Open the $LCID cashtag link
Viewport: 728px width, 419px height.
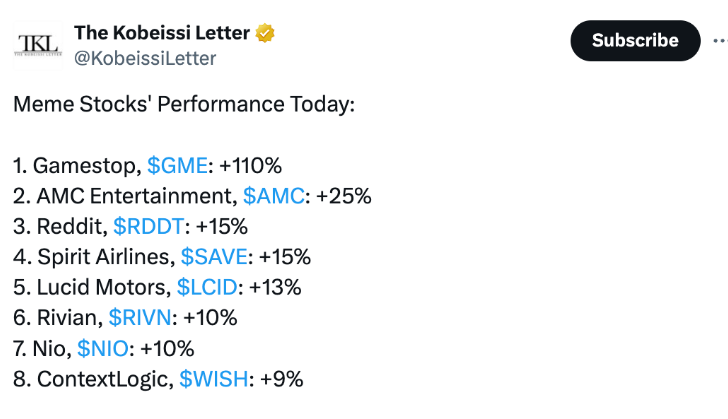click(207, 288)
